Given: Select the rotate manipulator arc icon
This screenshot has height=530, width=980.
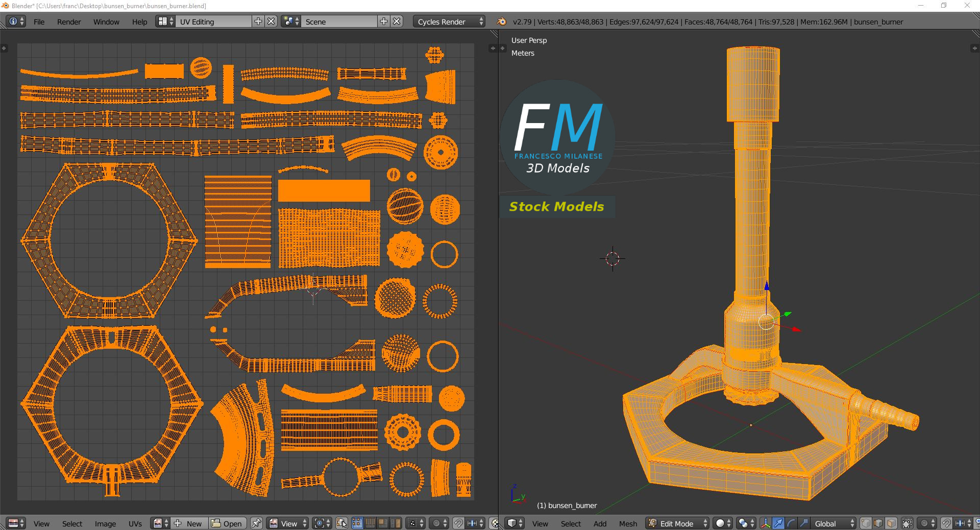Looking at the screenshot, I should click(791, 523).
